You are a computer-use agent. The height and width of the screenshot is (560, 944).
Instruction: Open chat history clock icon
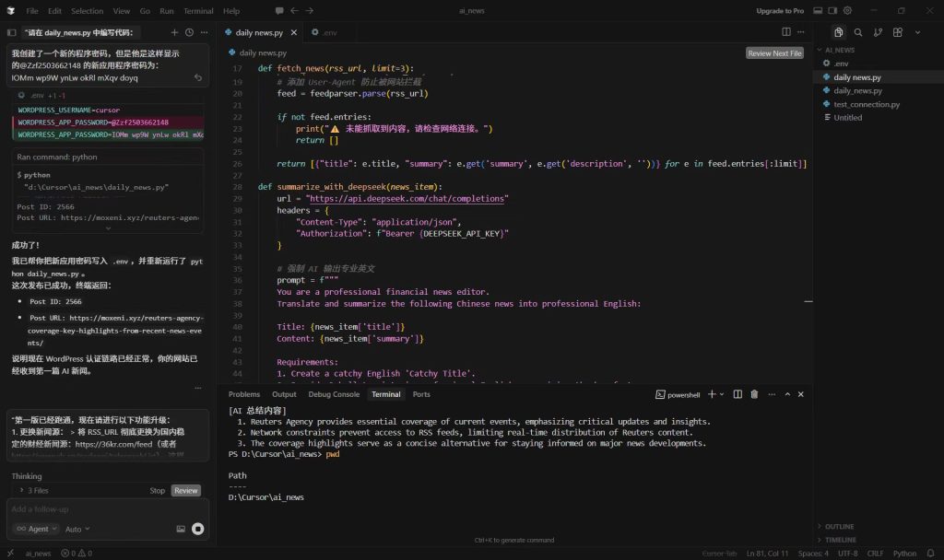(189, 32)
